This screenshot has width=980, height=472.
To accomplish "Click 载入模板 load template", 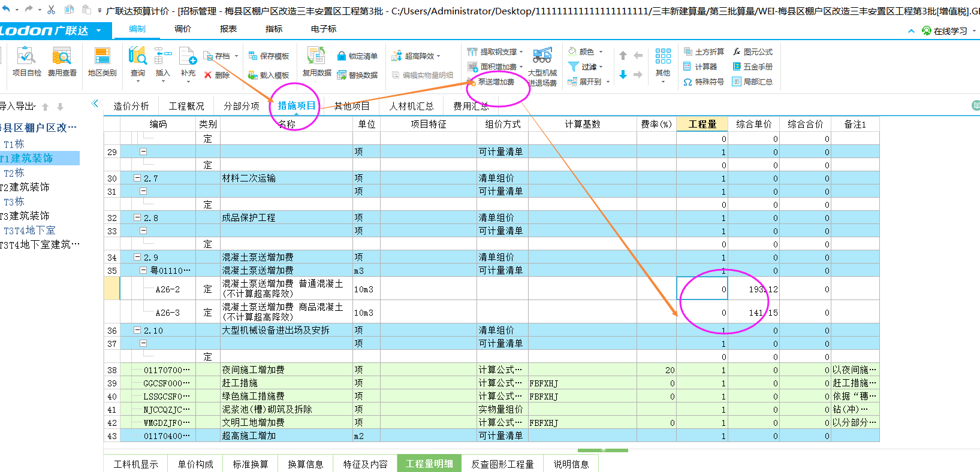I will coord(269,75).
